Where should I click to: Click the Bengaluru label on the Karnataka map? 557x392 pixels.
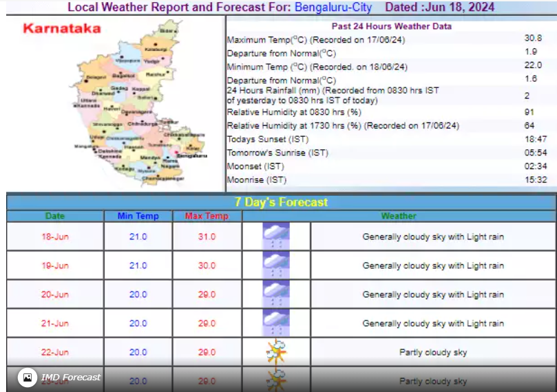[191, 156]
